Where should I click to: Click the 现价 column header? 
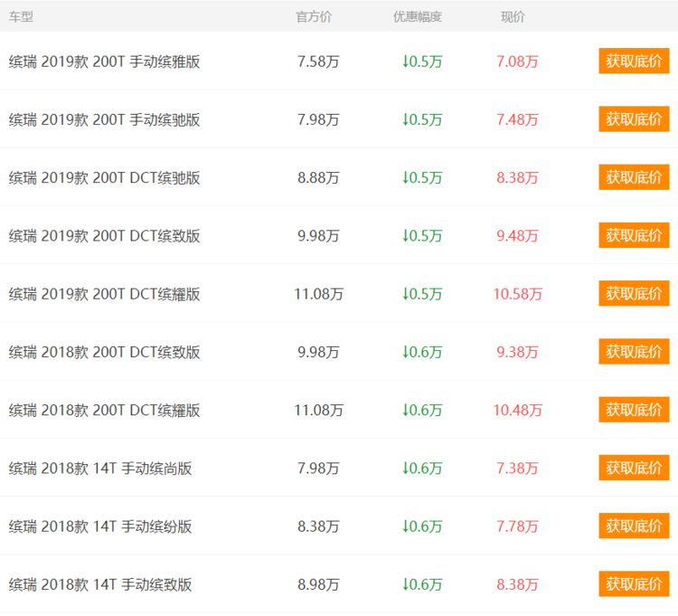coord(513,17)
